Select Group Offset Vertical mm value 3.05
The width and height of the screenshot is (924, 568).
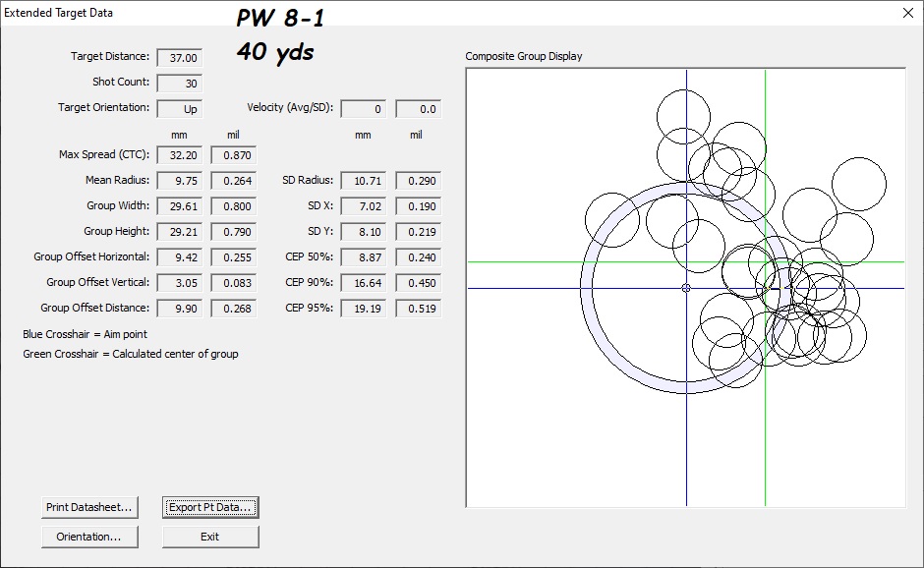tap(180, 283)
